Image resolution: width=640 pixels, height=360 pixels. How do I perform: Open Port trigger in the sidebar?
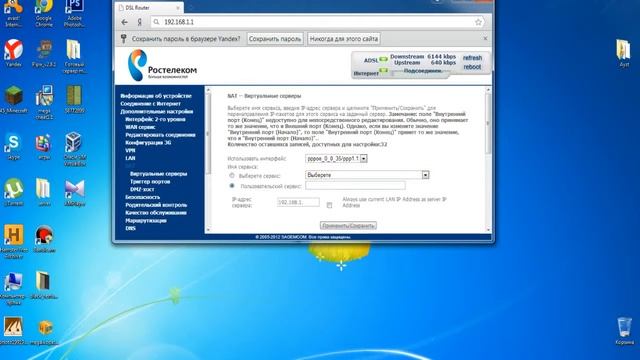150,181
